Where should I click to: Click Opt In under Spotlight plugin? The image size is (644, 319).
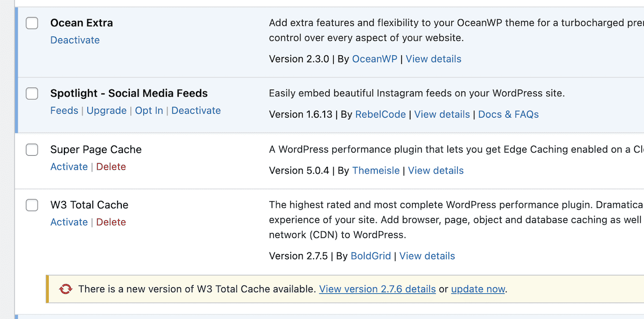click(x=149, y=111)
